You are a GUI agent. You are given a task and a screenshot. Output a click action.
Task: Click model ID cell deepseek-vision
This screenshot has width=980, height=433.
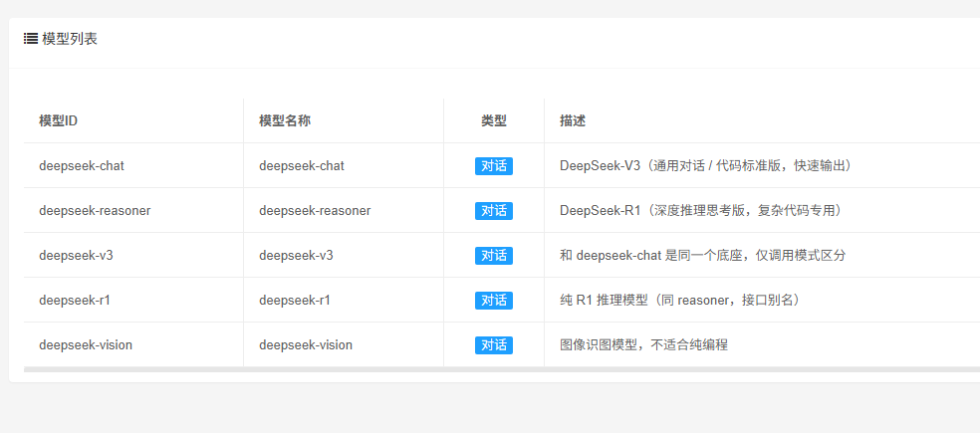pos(86,344)
